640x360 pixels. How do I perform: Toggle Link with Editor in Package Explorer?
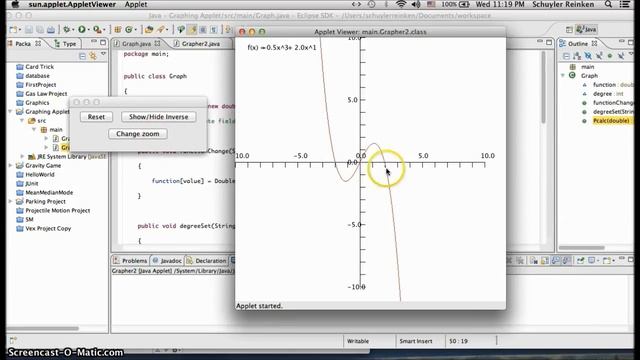click(x=93, y=56)
